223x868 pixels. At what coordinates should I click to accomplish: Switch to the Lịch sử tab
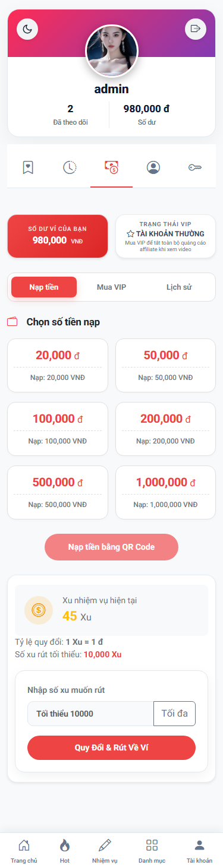(x=179, y=287)
